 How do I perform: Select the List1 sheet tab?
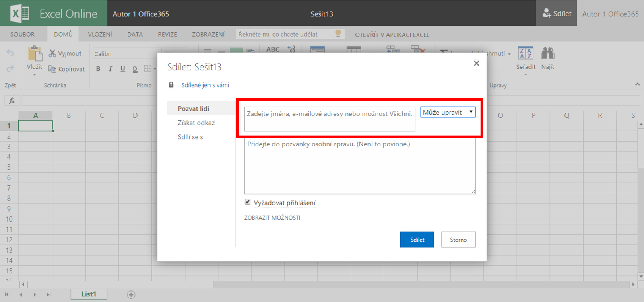[x=89, y=294]
